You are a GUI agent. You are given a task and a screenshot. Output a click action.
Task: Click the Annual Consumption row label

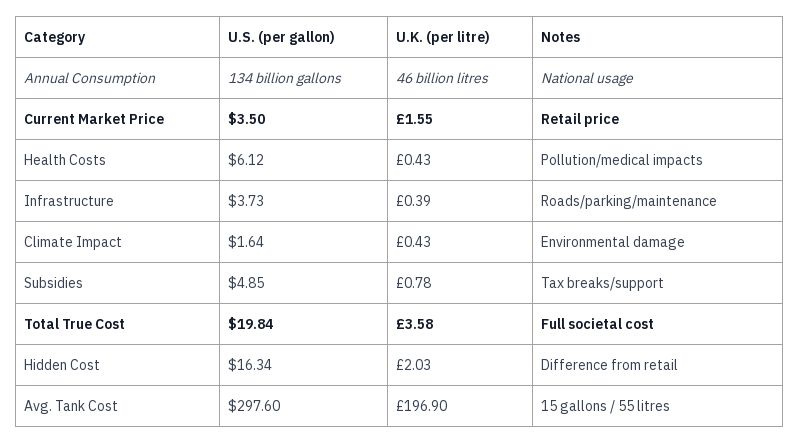tap(117, 78)
